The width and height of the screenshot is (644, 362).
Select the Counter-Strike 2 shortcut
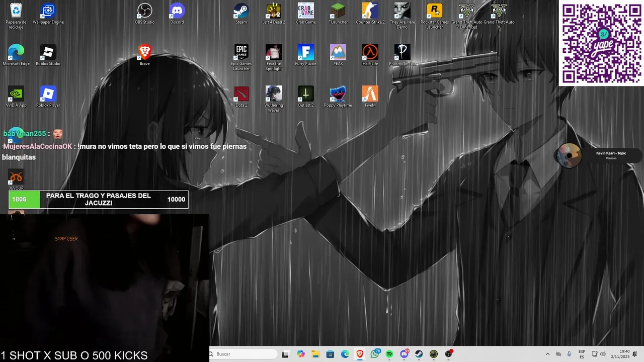coord(370,14)
